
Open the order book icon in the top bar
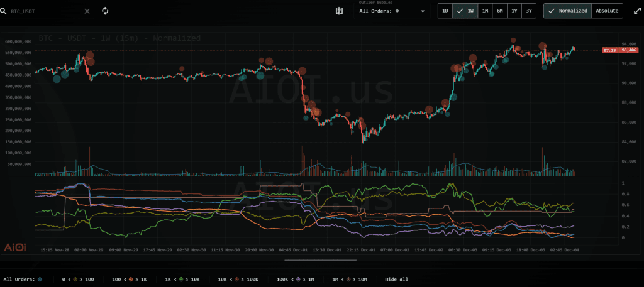pyautogui.click(x=340, y=11)
